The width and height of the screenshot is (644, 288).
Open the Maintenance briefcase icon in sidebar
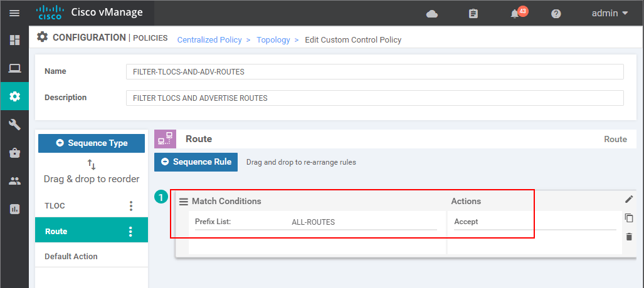pos(15,153)
